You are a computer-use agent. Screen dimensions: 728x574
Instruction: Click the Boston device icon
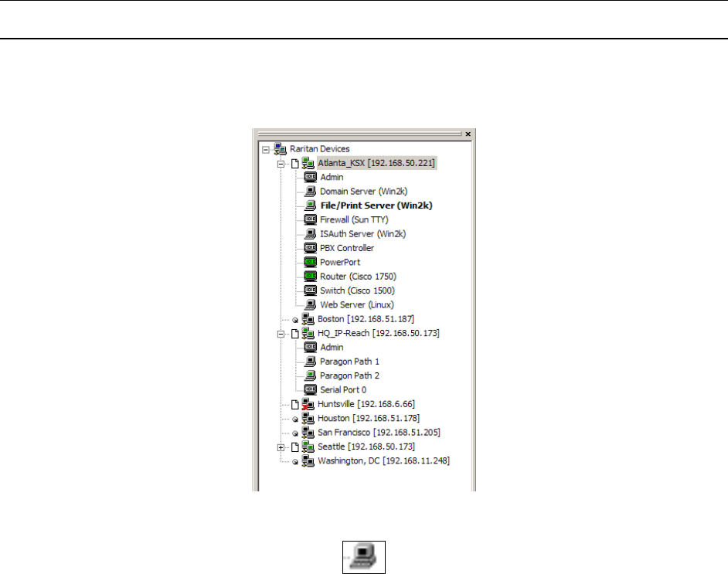(308, 319)
